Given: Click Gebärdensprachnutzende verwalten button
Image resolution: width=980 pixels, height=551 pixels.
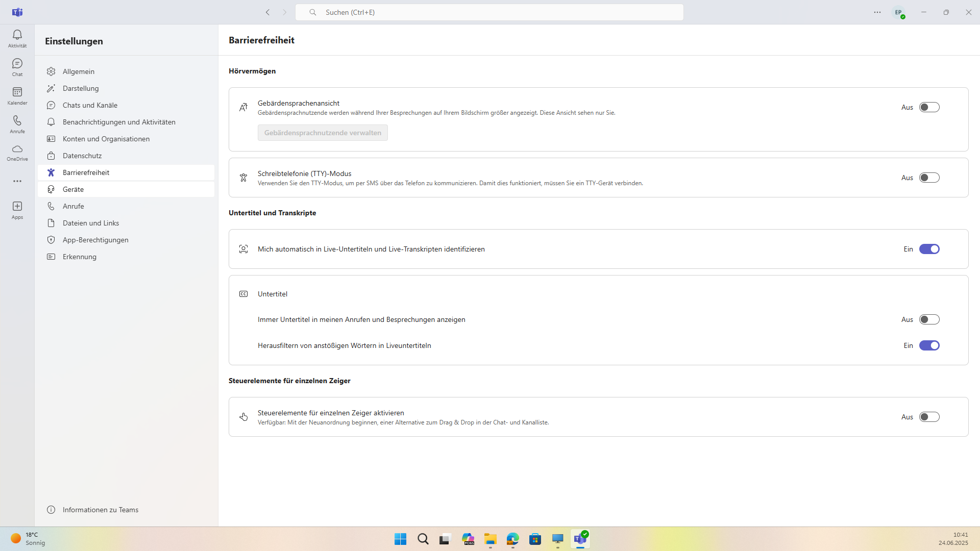Looking at the screenshot, I should click(323, 133).
